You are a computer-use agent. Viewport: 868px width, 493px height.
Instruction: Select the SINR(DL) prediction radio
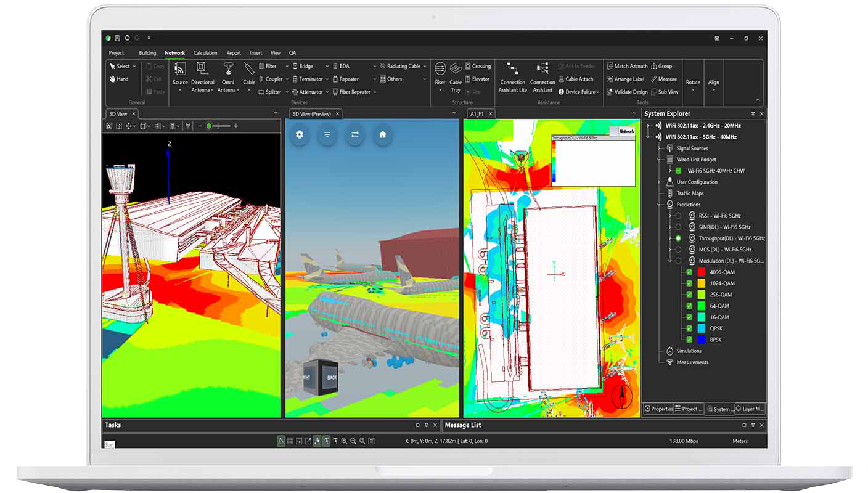(678, 227)
